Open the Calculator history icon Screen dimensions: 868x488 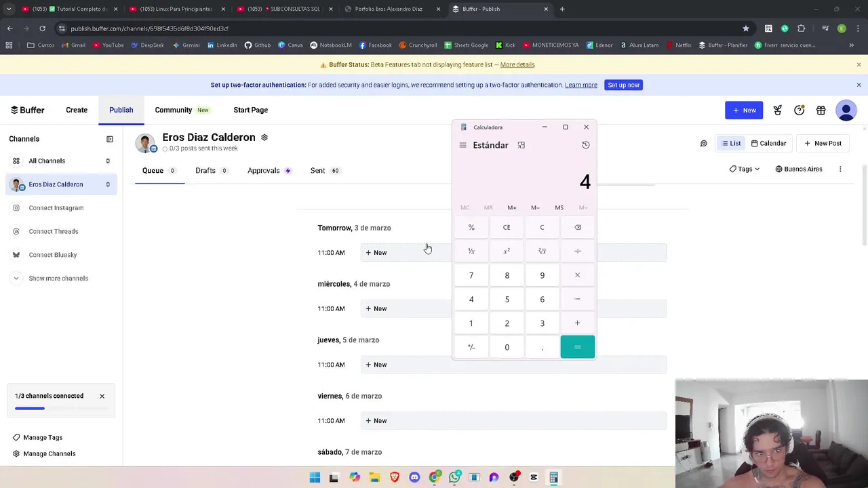586,145
